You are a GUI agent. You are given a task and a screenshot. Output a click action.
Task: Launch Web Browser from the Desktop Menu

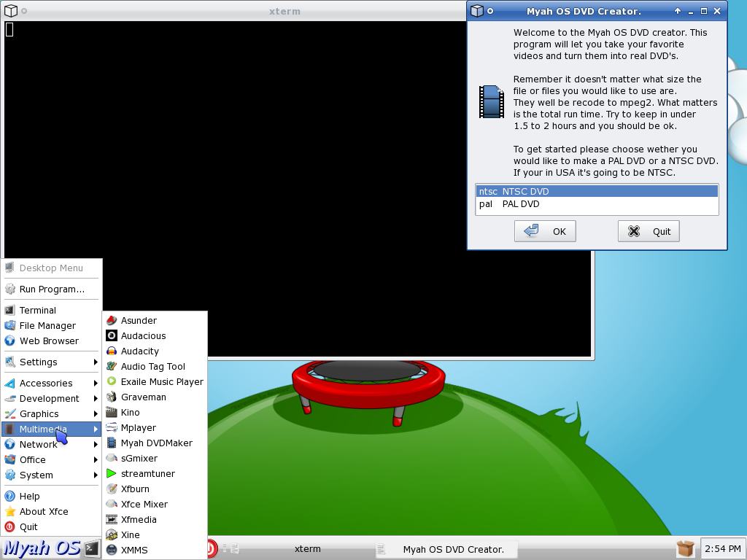[52, 341]
